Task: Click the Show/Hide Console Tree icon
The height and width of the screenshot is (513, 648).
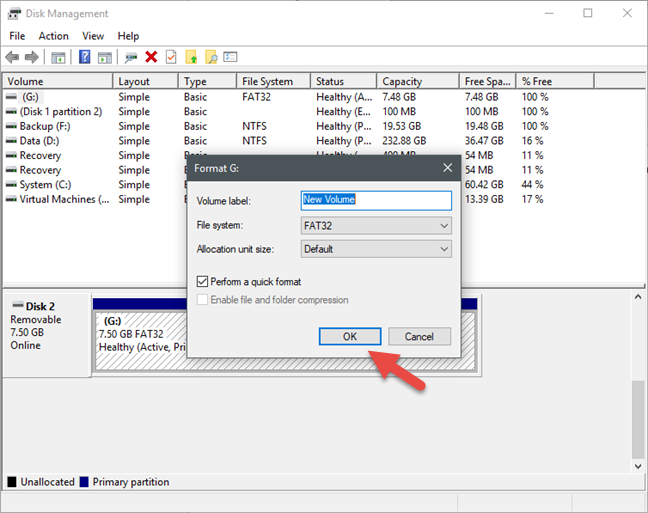Action: [x=58, y=57]
